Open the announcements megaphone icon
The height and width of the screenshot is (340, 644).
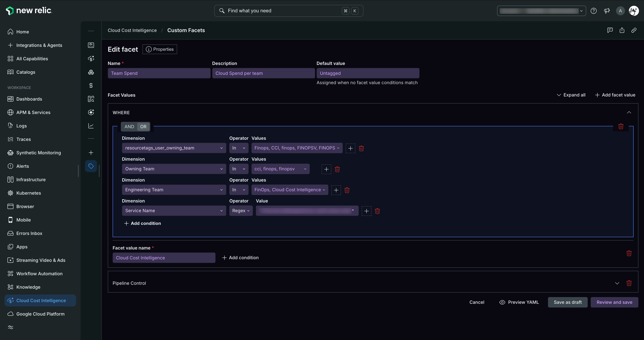607,11
